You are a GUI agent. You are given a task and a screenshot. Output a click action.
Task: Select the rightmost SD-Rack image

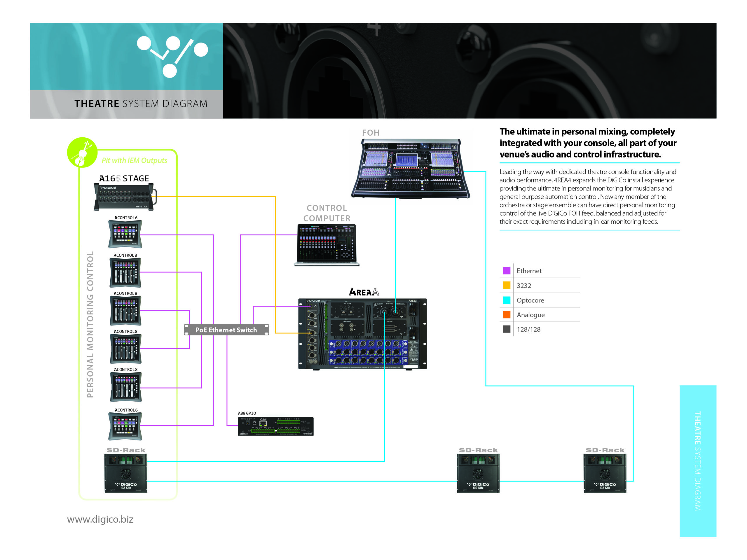click(605, 473)
